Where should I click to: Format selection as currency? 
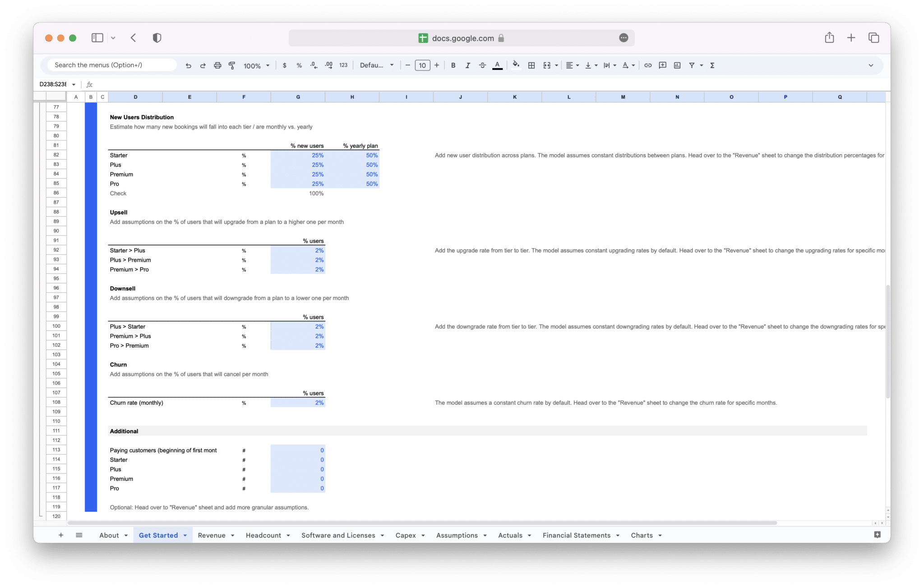tap(284, 65)
